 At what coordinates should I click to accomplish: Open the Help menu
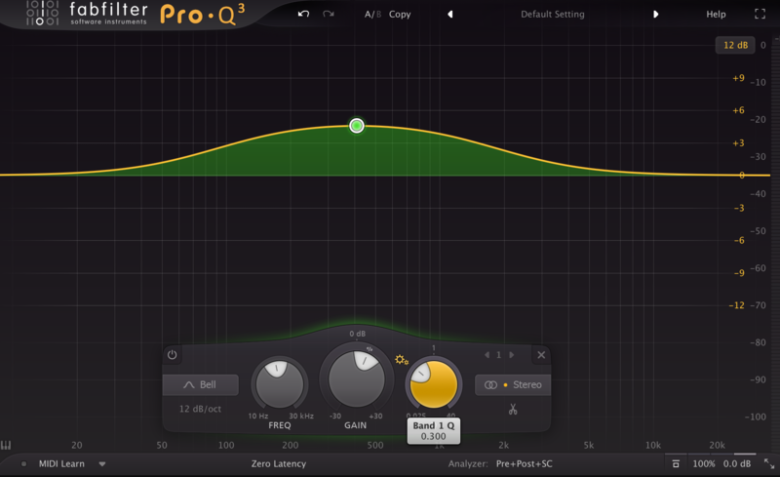[716, 14]
